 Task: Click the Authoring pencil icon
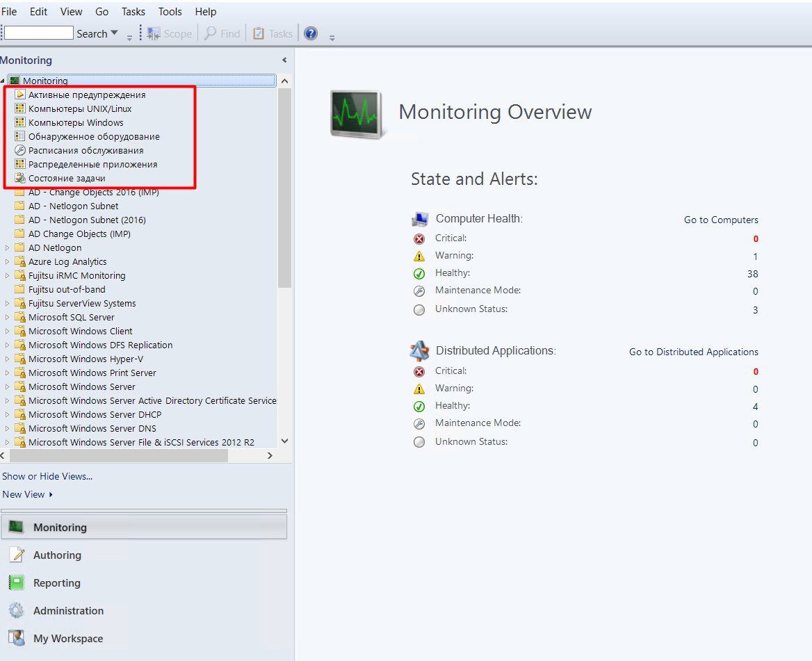click(17, 555)
